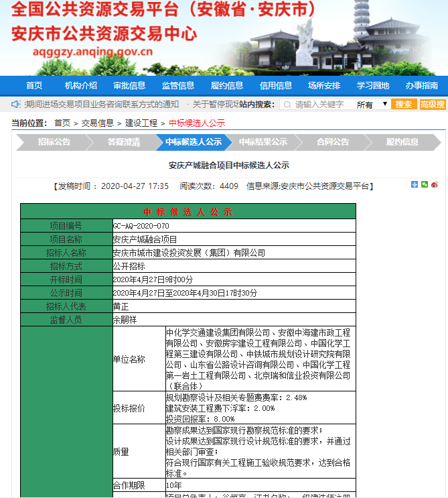
Task: Click the project number GC-AQ-2020-070
Action: coord(141,226)
